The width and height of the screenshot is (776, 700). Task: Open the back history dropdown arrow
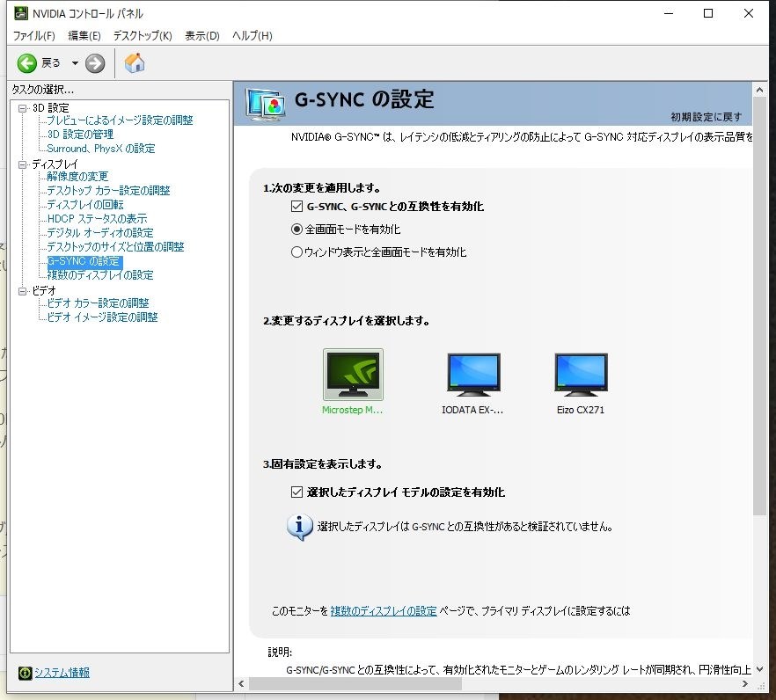[x=75, y=63]
